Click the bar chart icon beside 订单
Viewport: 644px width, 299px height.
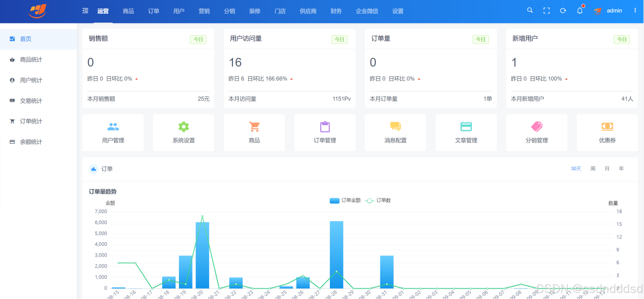point(93,169)
